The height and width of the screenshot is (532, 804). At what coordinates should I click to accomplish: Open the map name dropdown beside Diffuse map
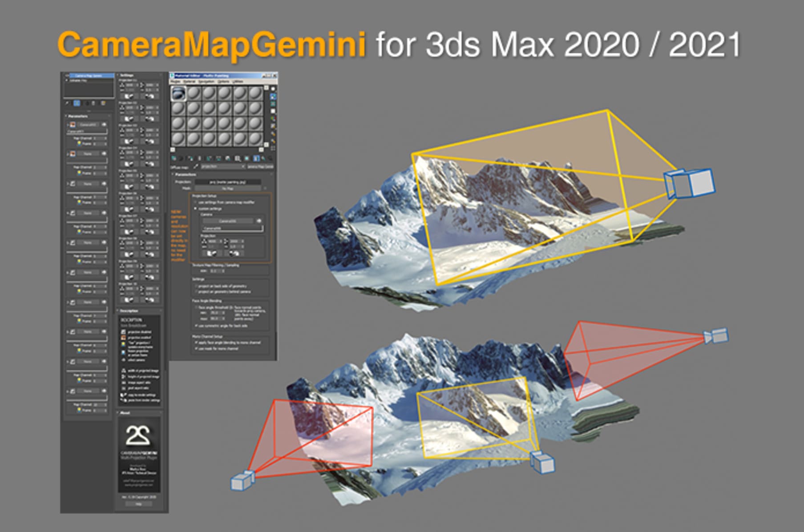pyautogui.click(x=223, y=167)
